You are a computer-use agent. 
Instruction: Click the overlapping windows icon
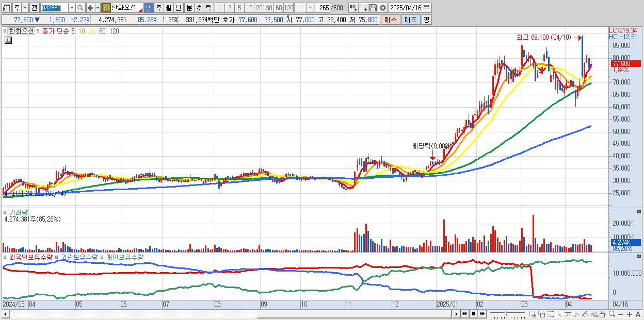point(542,314)
